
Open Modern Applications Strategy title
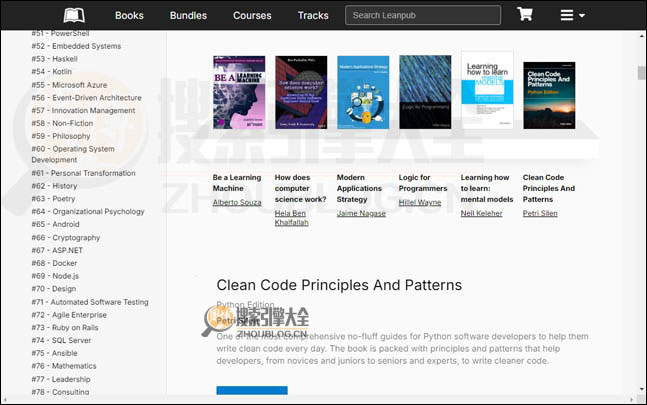click(359, 188)
